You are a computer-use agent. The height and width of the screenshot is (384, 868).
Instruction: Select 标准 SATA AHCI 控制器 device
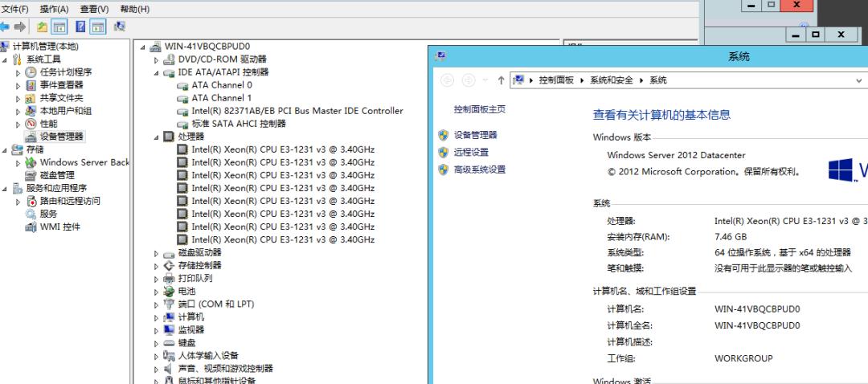(239, 124)
